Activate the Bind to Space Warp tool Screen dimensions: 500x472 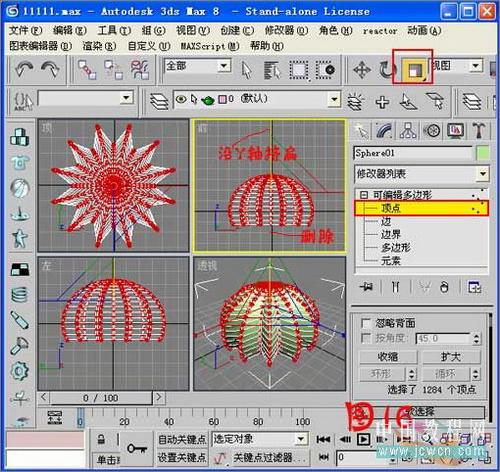click(140, 70)
